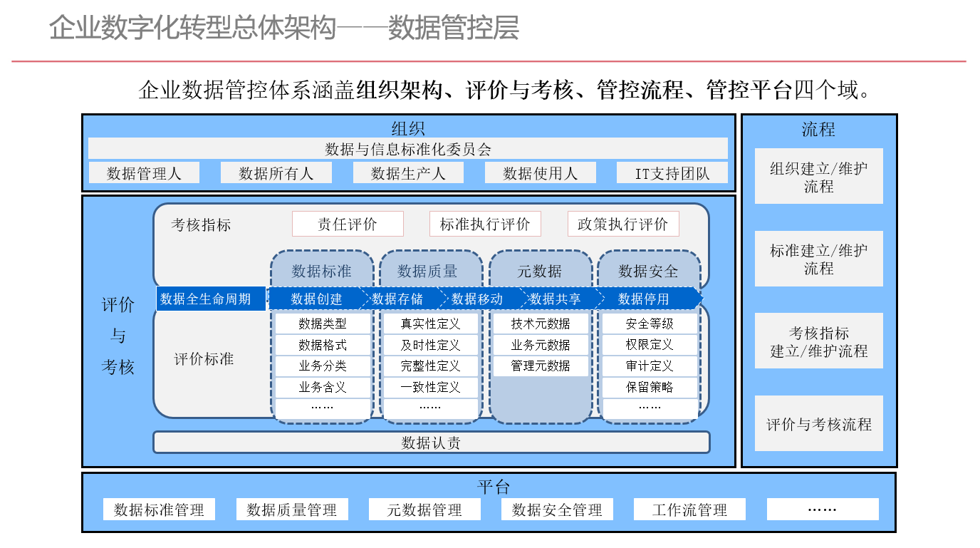Screen dimensions: 980x548
Task: Click the 考核指标 label
Action: (201, 225)
